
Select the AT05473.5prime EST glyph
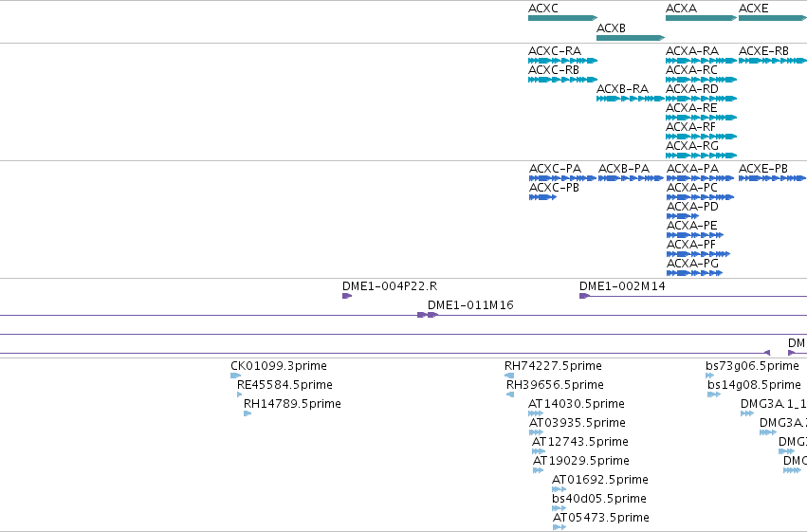[x=559, y=527]
